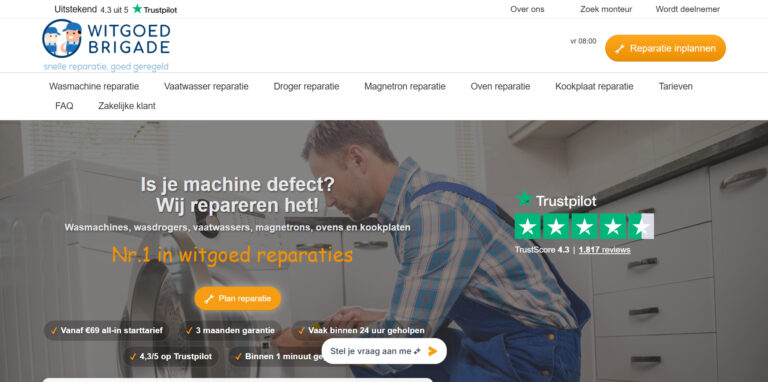Click the TrustScore 4.3 text
The height and width of the screenshot is (382, 768).
[x=542, y=250]
